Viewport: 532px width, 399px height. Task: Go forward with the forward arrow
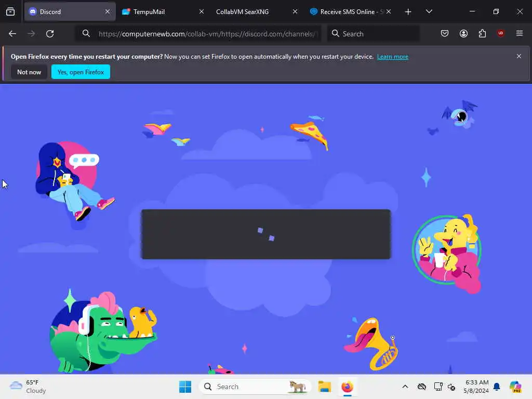31,34
